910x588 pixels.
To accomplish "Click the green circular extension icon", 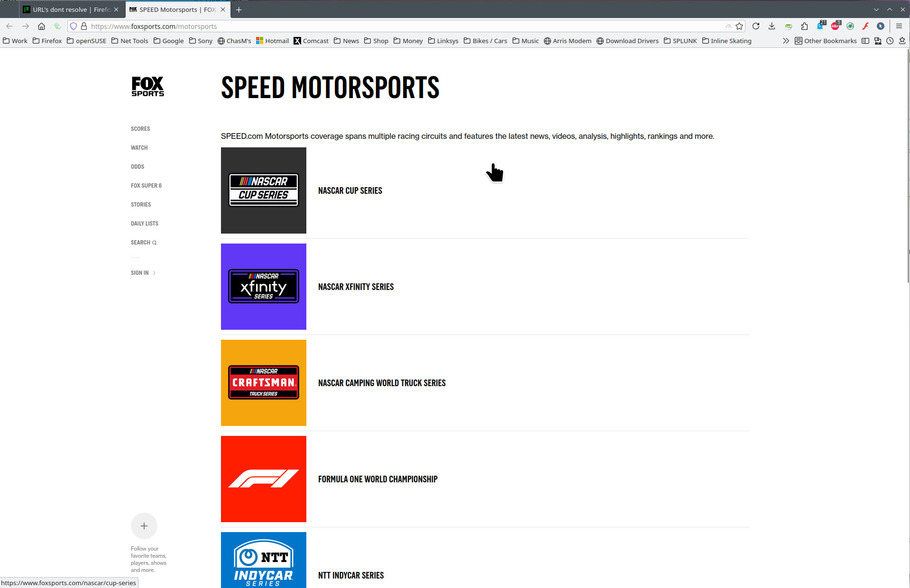I will point(850,27).
